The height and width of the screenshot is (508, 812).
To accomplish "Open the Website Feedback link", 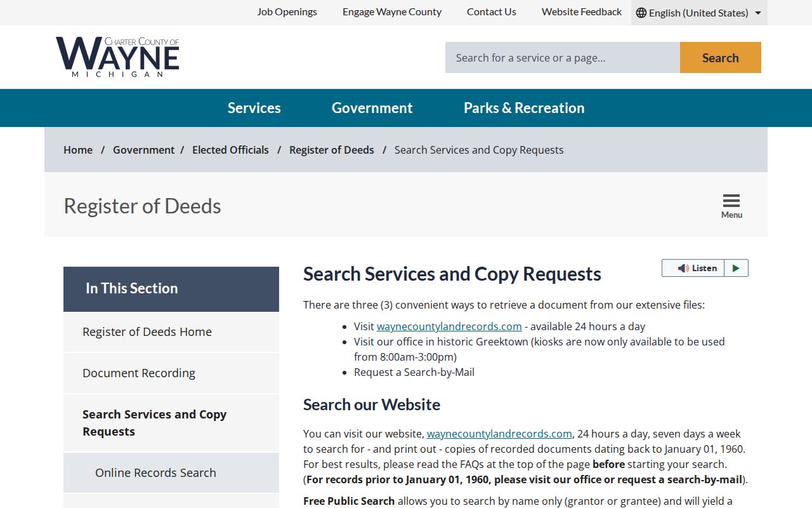I will (582, 12).
